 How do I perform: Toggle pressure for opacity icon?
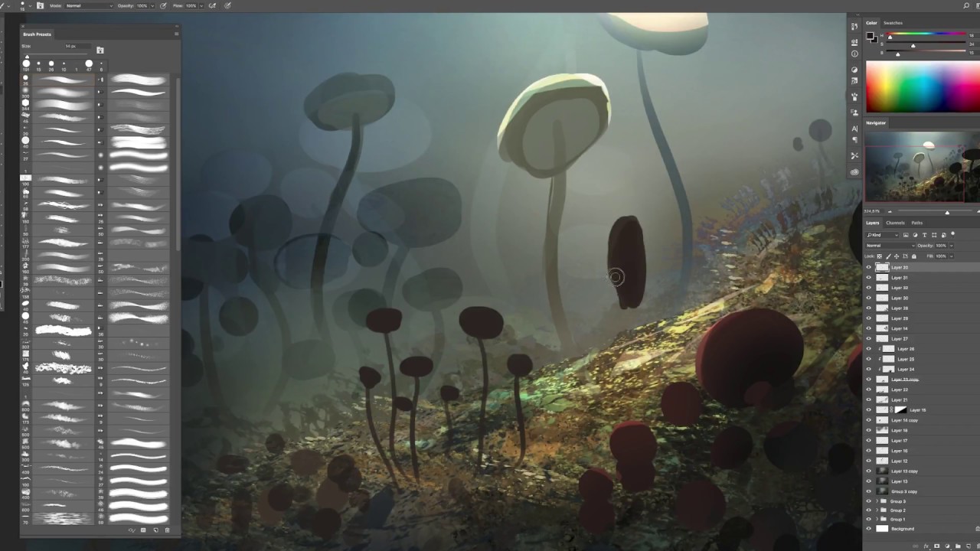point(163,5)
